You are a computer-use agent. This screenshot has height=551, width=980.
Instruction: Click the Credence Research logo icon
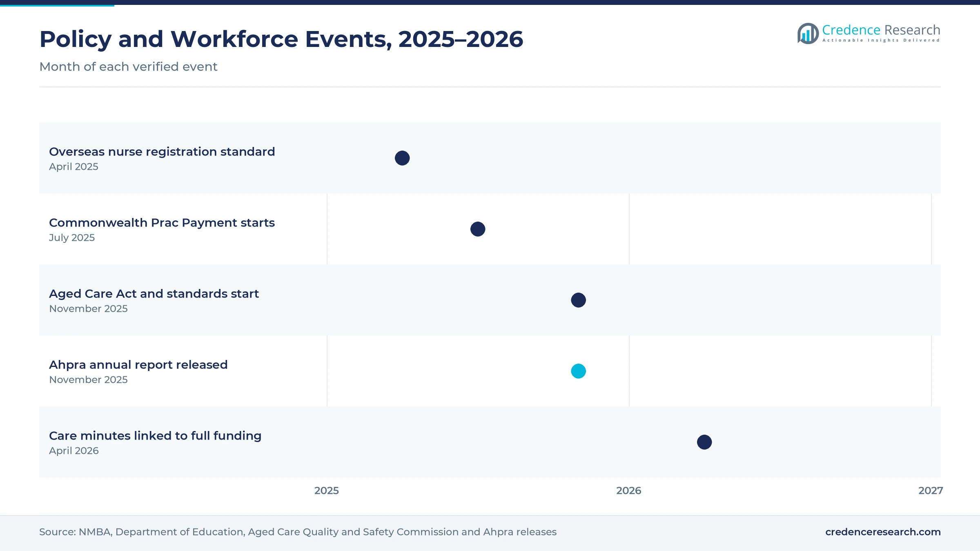808,33
